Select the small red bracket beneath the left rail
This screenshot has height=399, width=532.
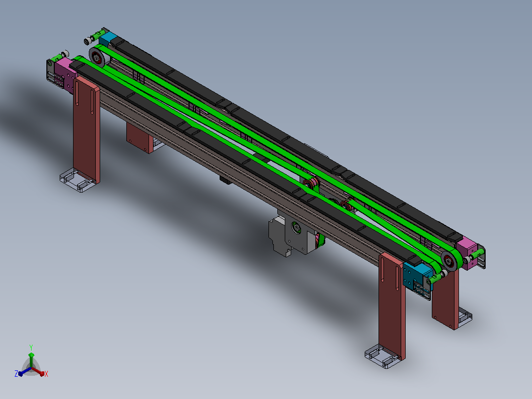click(139, 138)
